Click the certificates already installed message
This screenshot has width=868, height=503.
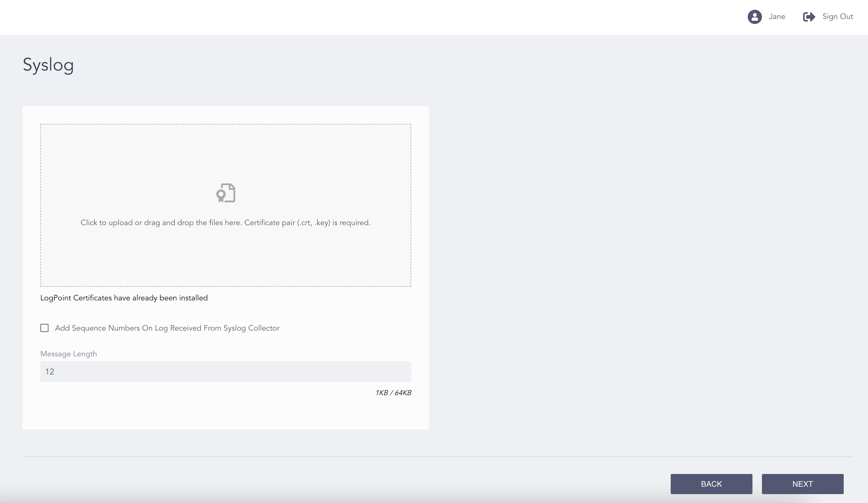coord(124,298)
